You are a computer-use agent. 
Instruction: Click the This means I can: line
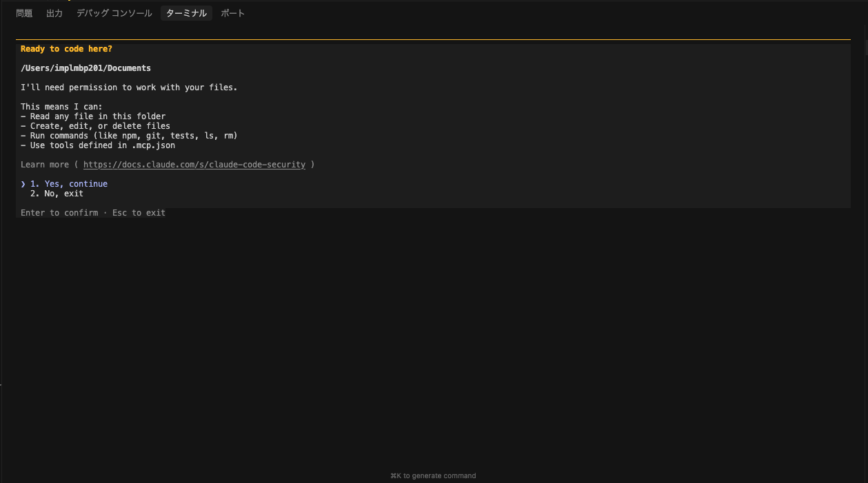tap(61, 107)
